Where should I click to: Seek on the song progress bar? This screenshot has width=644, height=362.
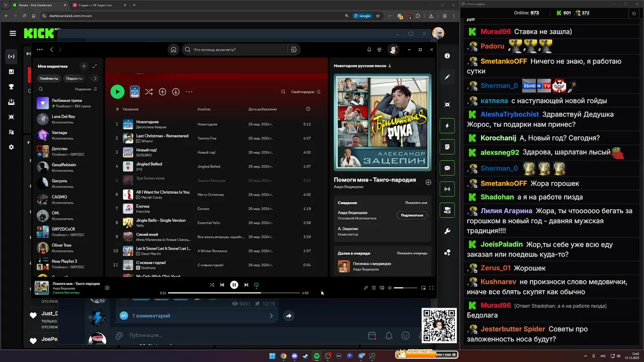pyautogui.click(x=234, y=293)
